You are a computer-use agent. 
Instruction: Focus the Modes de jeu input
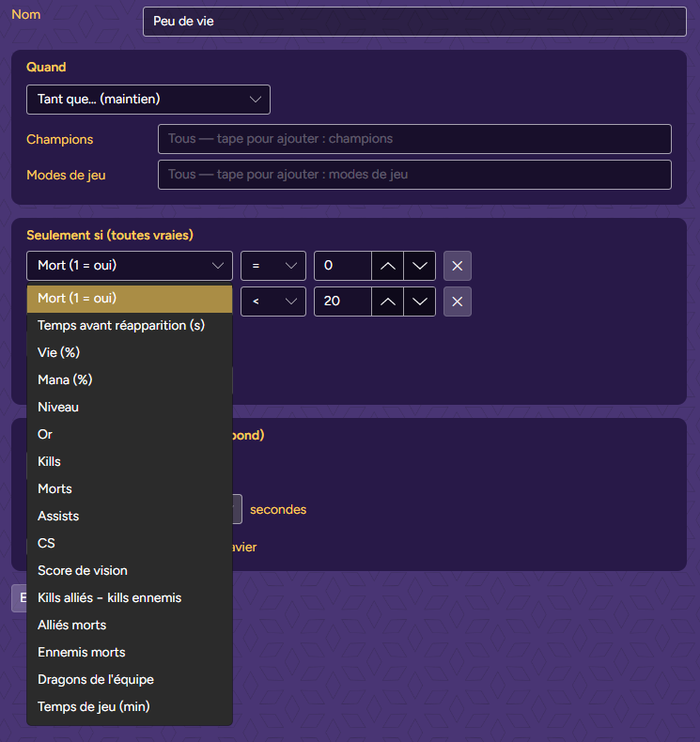coord(414,175)
